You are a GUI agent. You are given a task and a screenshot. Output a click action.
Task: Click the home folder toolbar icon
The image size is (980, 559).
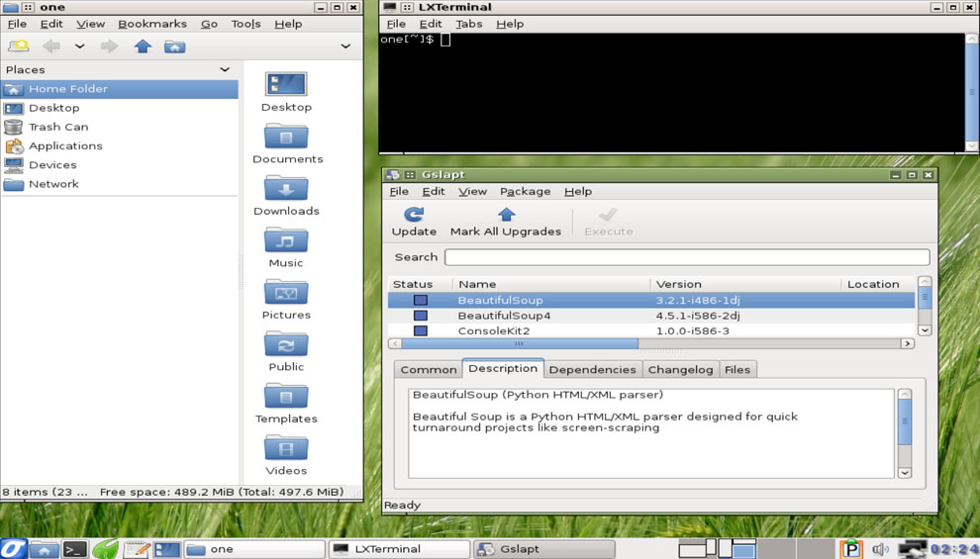(174, 47)
